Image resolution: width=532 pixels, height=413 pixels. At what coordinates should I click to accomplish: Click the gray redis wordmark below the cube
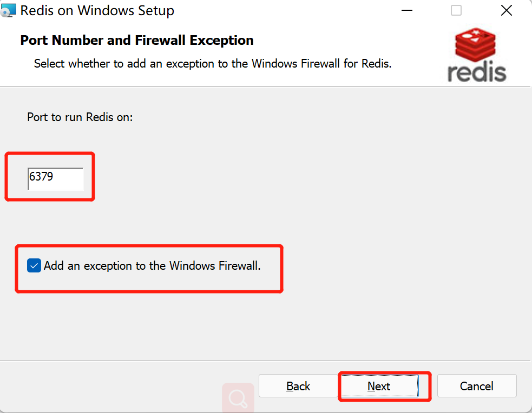[x=477, y=71]
